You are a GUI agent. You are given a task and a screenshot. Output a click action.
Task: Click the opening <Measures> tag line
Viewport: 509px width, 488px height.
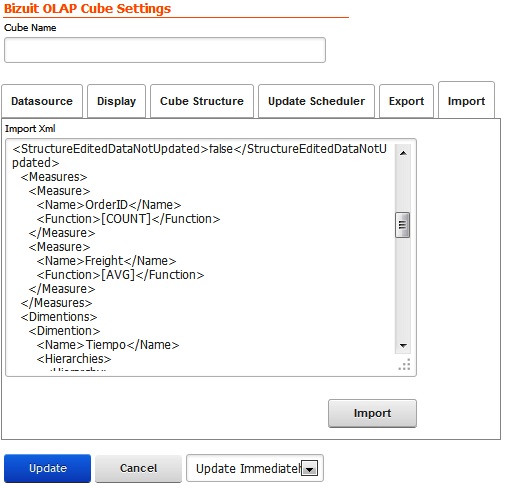pos(54,177)
